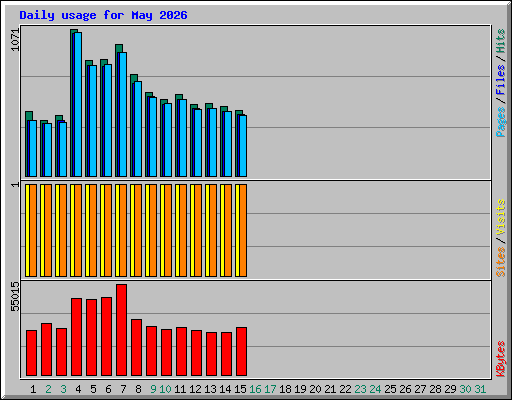512x400 pixels.
Task: Click day label 20 on the x-axis
Action: point(315,389)
